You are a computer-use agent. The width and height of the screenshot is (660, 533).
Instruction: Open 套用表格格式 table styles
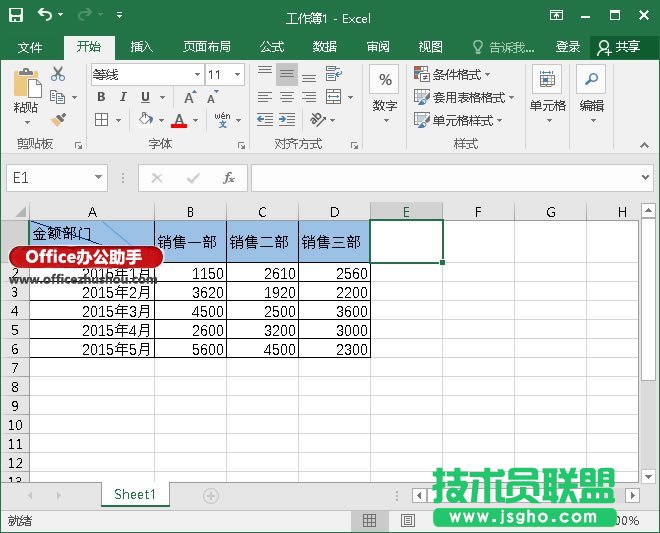point(464,98)
